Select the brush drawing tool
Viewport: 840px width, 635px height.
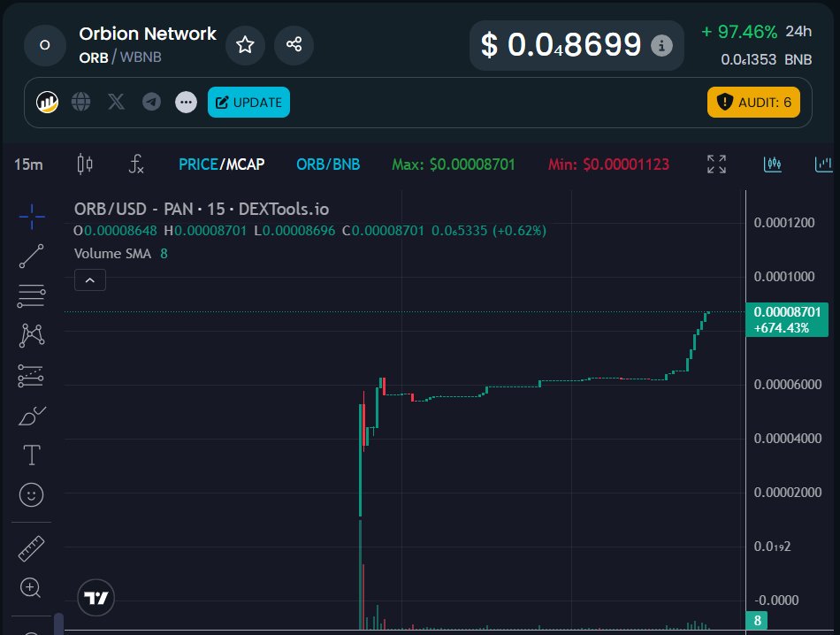coord(32,416)
